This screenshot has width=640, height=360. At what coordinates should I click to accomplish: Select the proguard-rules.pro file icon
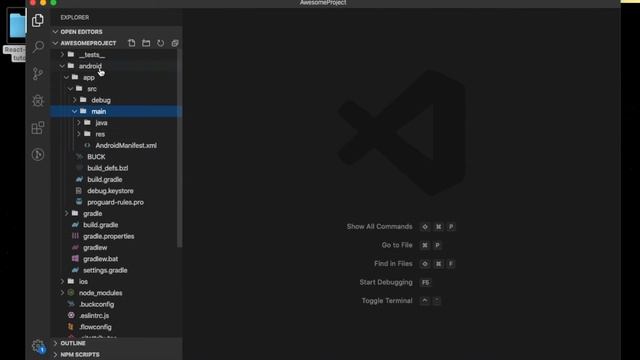[79, 202]
